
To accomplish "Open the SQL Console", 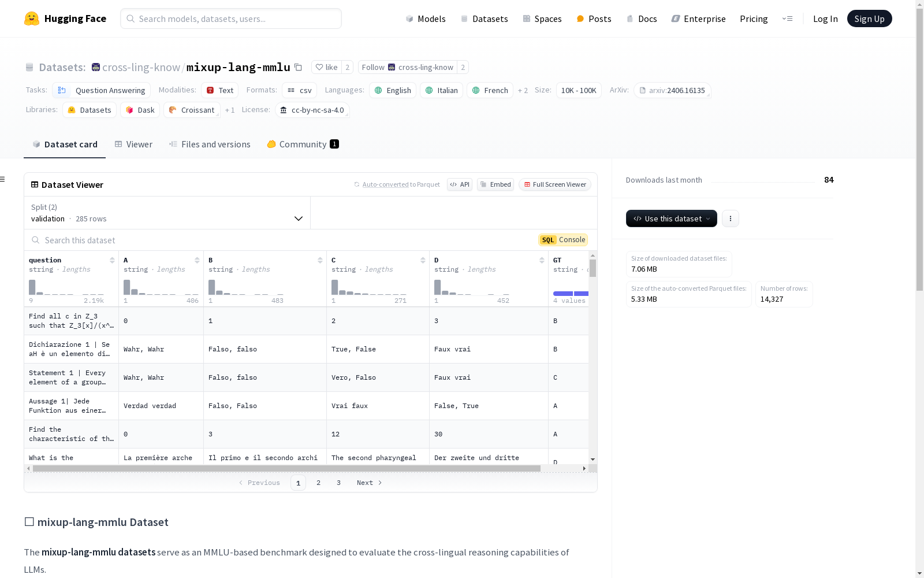I will coord(563,240).
